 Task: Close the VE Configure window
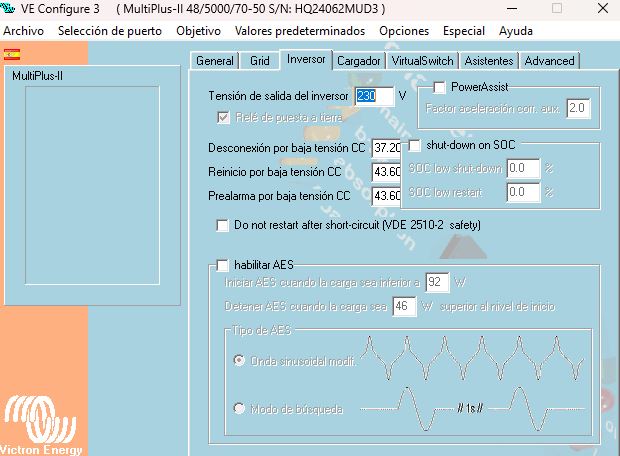tap(603, 8)
